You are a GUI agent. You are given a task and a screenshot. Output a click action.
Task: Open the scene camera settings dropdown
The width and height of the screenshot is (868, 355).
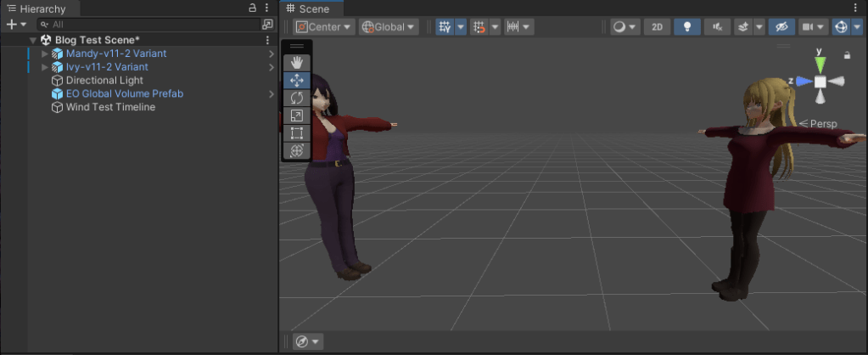[x=813, y=26]
